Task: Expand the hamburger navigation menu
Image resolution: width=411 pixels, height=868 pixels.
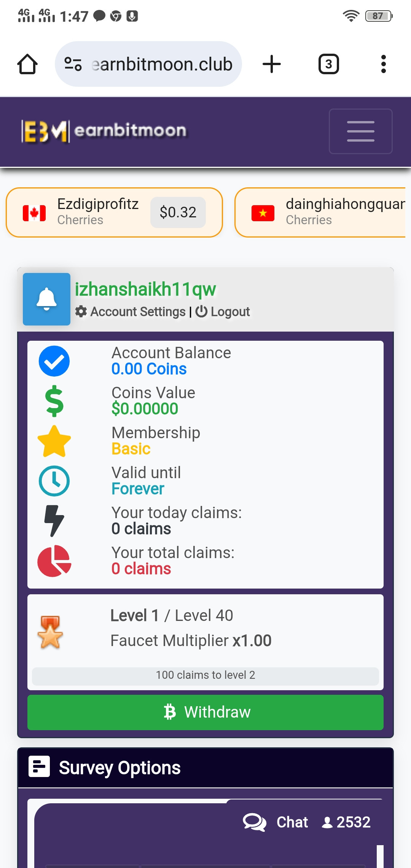Action: 360,131
